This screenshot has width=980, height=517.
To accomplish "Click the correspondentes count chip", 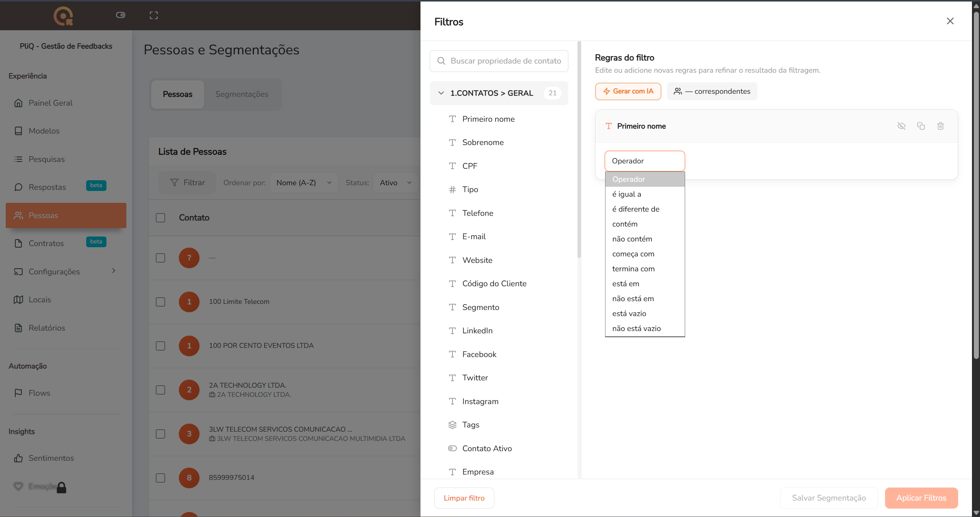I will [x=712, y=91].
